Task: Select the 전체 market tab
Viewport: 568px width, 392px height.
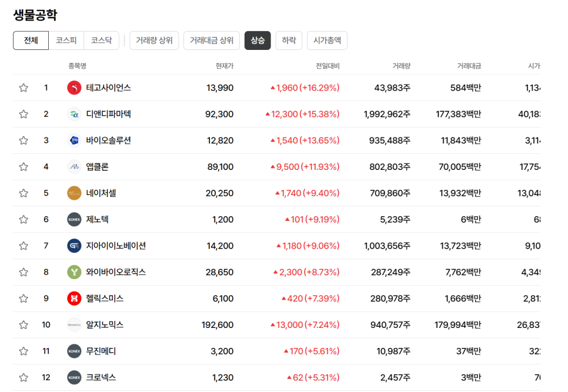Action: point(31,40)
